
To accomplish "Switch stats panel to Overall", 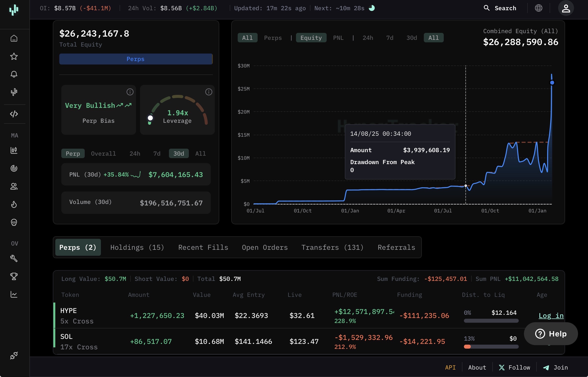I will [103, 154].
